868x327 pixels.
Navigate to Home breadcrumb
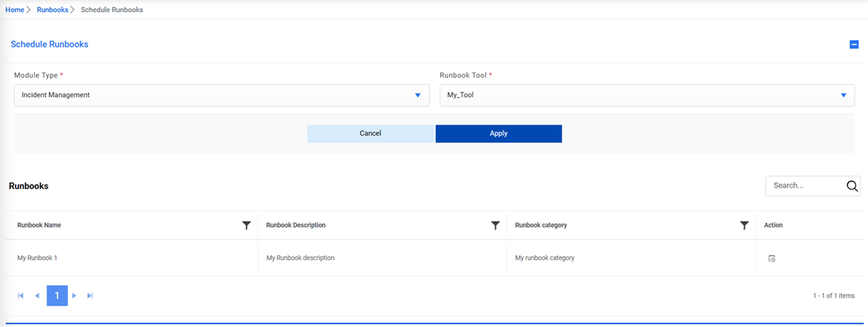point(14,10)
